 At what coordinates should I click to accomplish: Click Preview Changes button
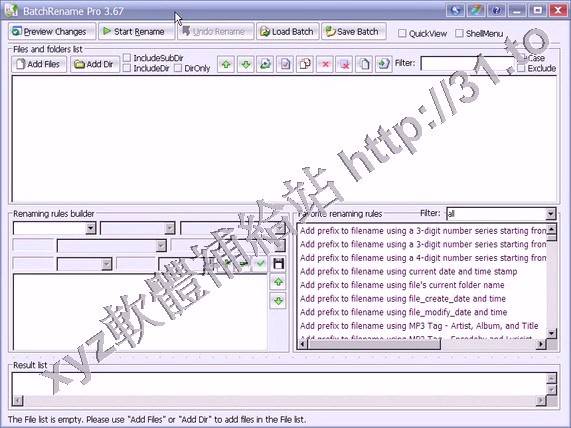tap(52, 32)
